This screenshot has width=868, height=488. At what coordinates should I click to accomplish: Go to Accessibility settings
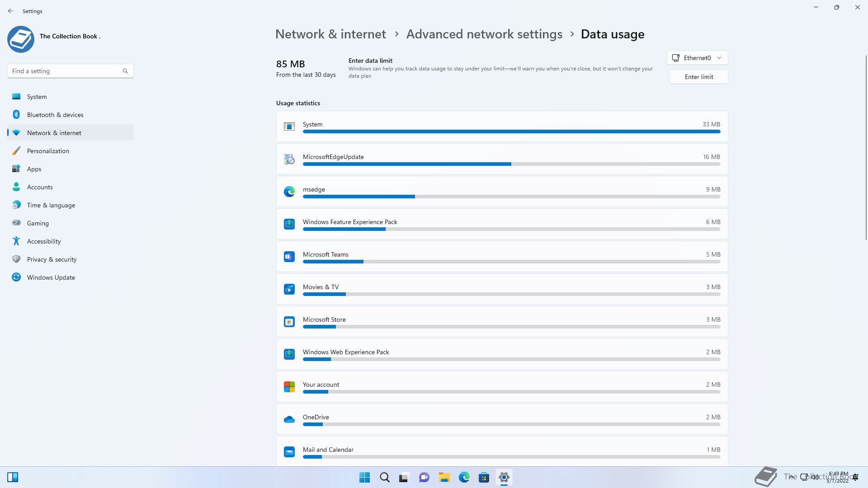pyautogui.click(x=71, y=241)
